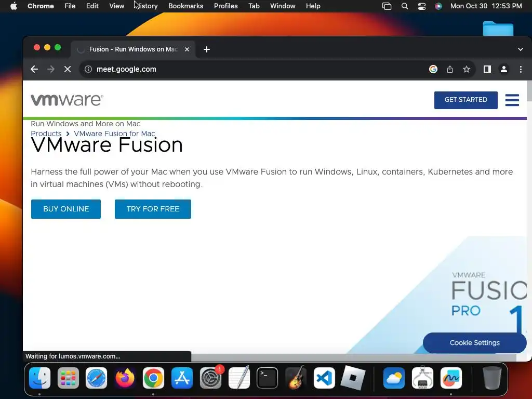Open TextEdit from the Dock

pos(239,378)
